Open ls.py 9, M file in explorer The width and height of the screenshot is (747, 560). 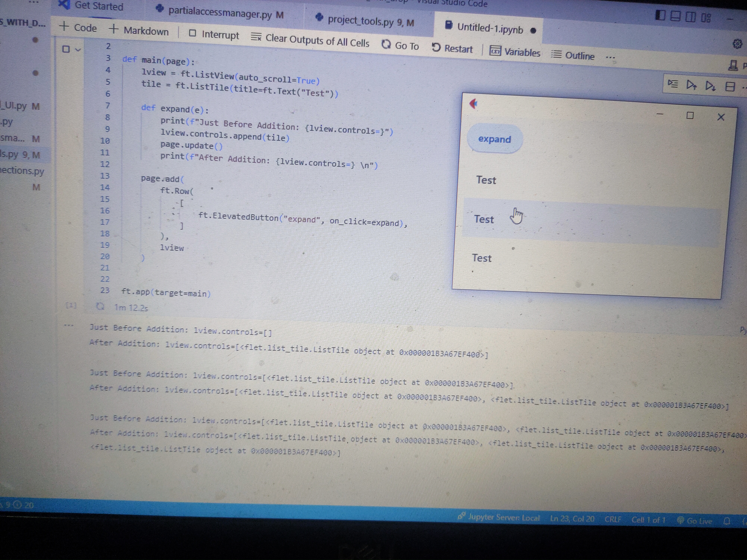click(x=20, y=155)
